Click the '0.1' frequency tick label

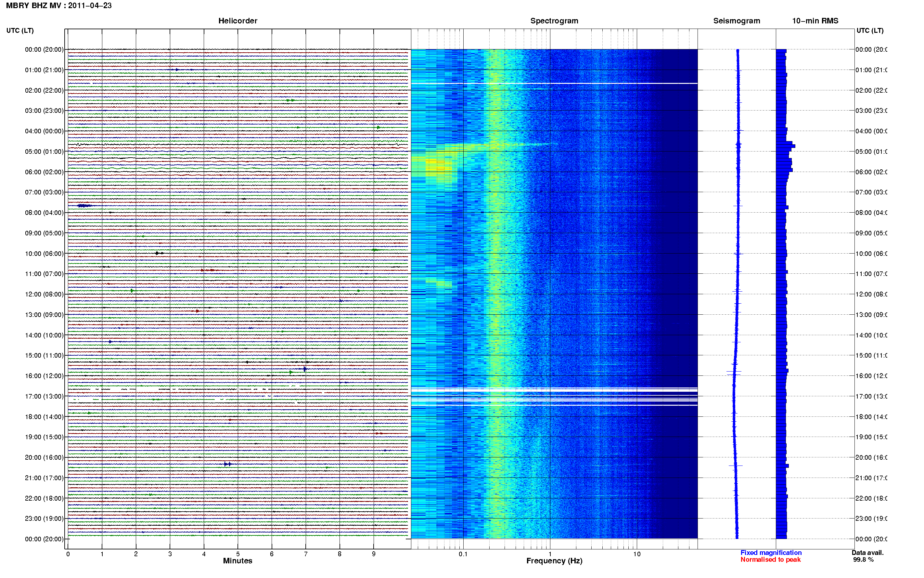pos(463,554)
